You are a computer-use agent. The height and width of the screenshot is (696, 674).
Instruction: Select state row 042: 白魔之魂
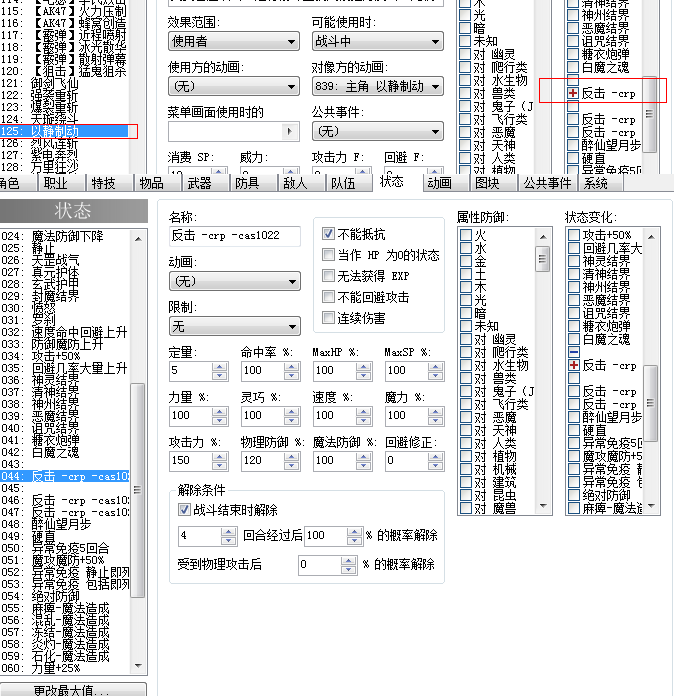[x=65, y=452]
